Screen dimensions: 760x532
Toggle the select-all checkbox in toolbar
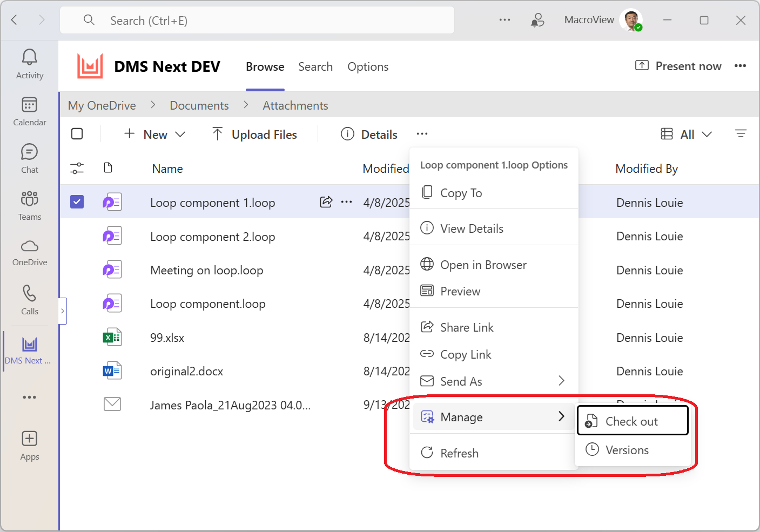[77, 133]
